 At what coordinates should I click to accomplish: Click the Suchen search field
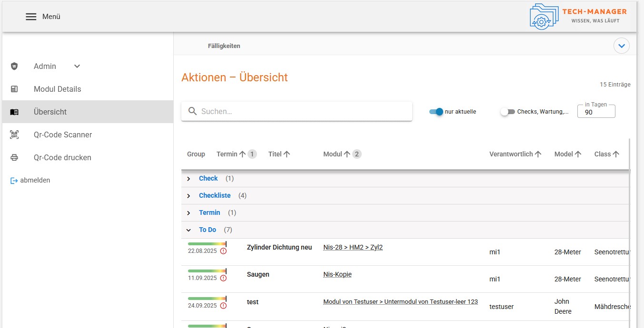point(297,111)
